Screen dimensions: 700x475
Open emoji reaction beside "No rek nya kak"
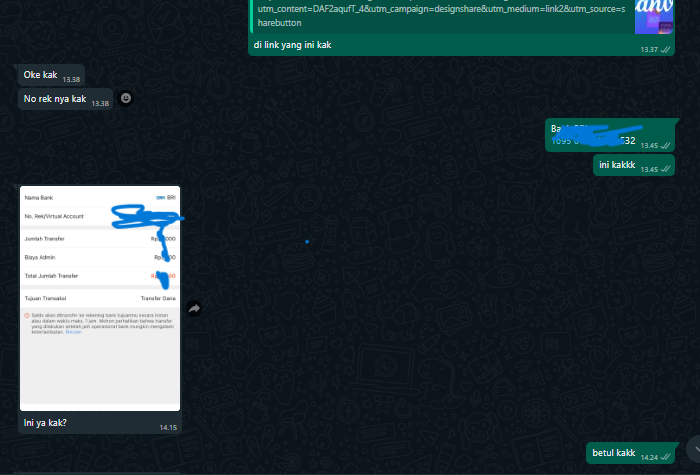click(x=126, y=98)
